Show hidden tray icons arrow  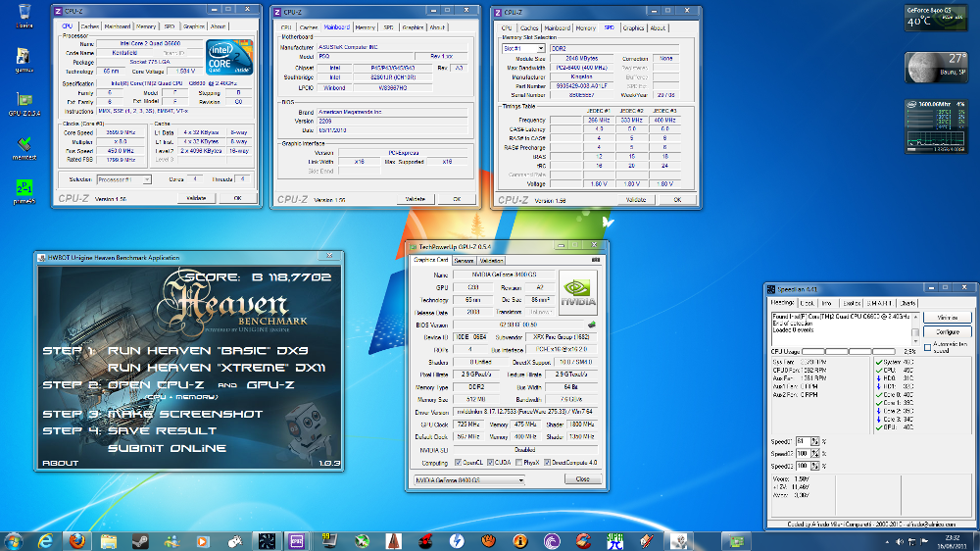pos(887,541)
